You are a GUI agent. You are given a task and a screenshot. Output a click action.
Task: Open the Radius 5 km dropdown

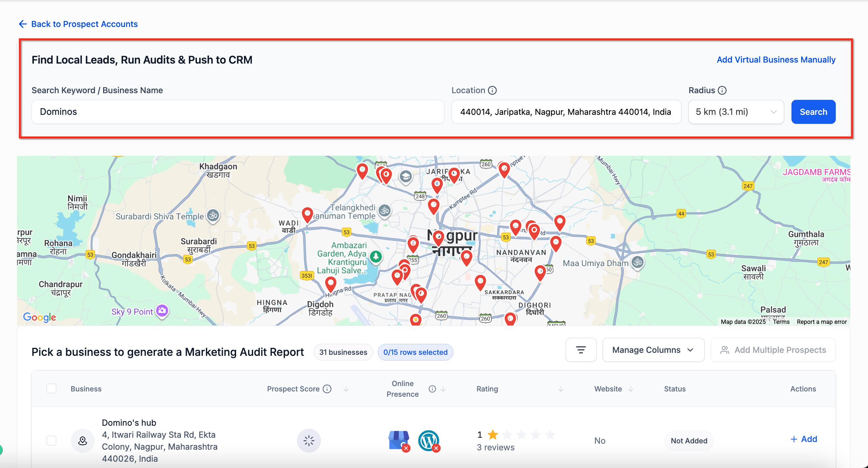click(x=736, y=112)
